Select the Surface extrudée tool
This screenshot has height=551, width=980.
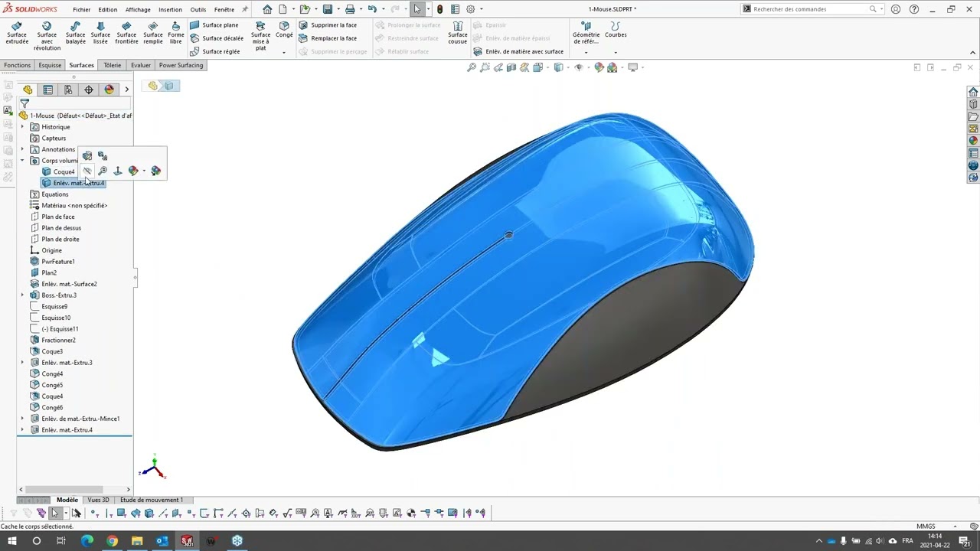click(x=17, y=33)
